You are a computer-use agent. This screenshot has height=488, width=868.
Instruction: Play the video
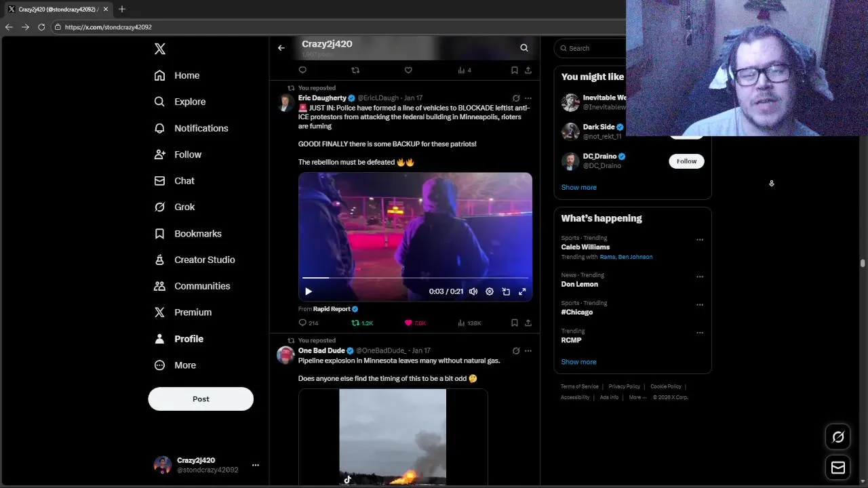click(309, 291)
